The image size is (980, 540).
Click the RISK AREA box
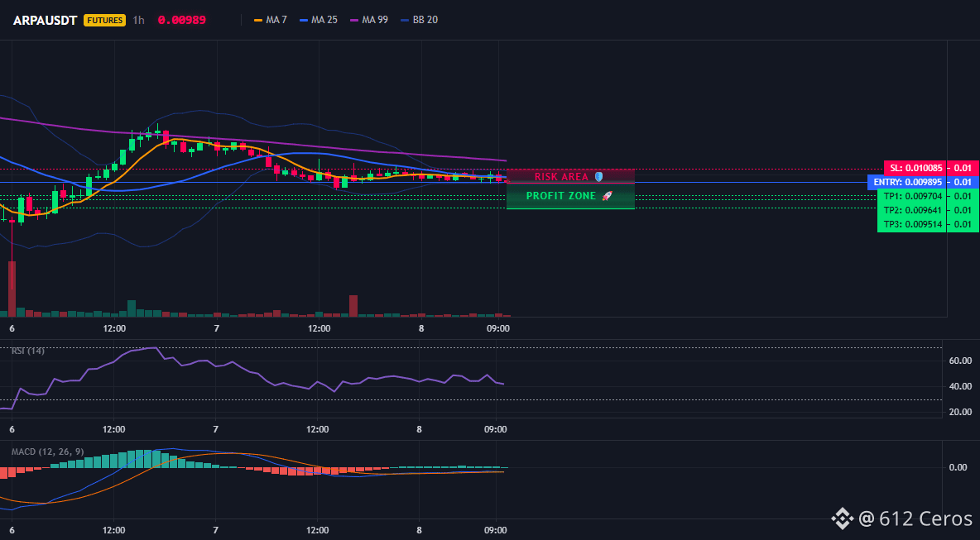[570, 177]
